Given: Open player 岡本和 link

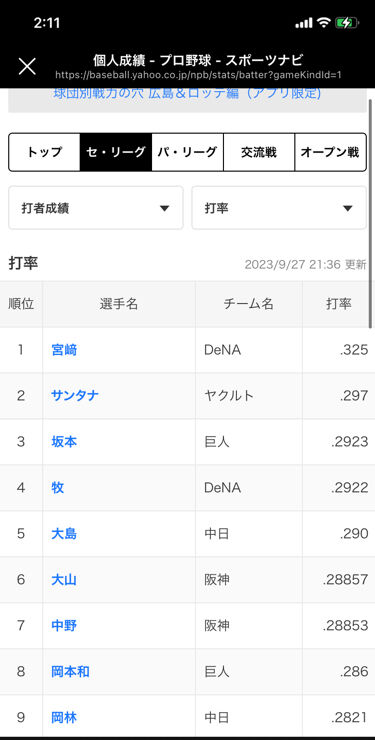Looking at the screenshot, I should [x=70, y=672].
